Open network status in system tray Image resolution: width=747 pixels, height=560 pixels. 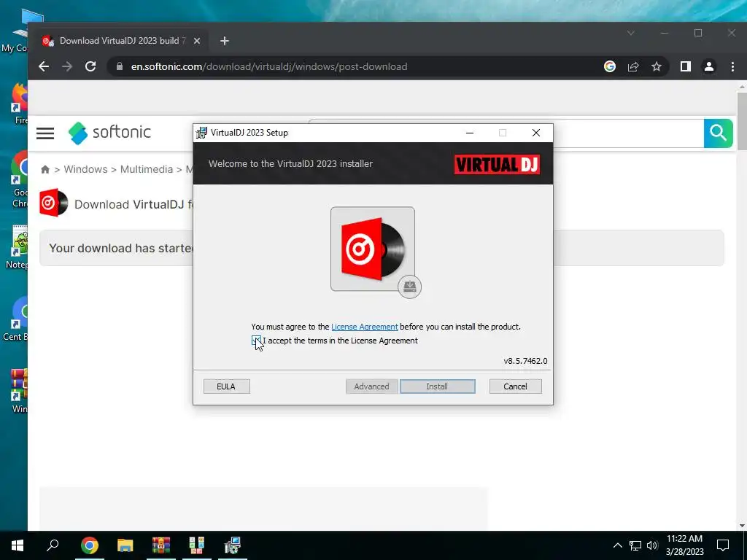point(635,545)
